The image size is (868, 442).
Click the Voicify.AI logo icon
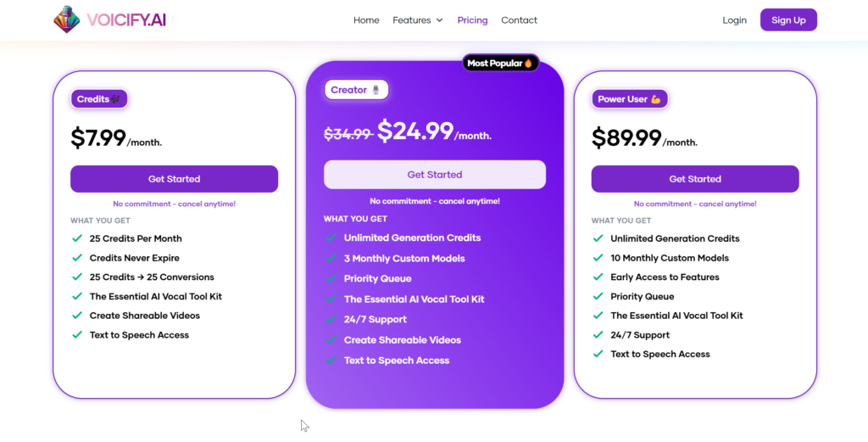click(66, 20)
